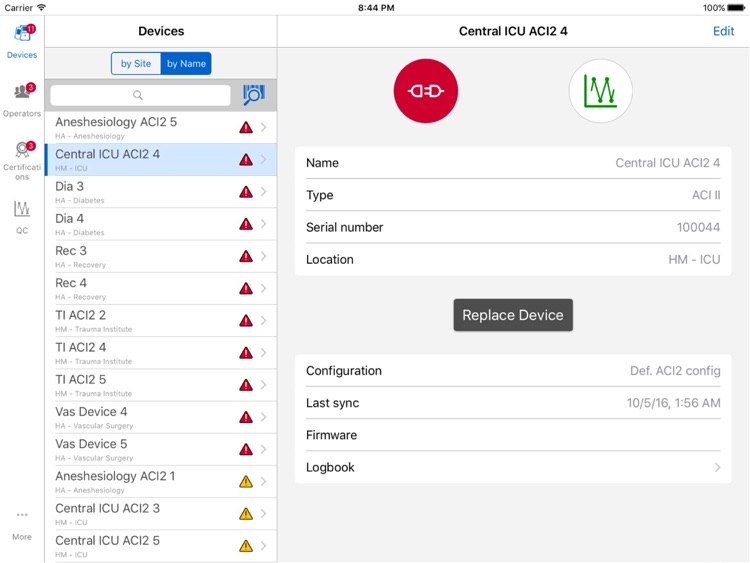Tap yellow warning icon for Central ICU ACI2 3
The width and height of the screenshot is (750, 563).
[246, 514]
